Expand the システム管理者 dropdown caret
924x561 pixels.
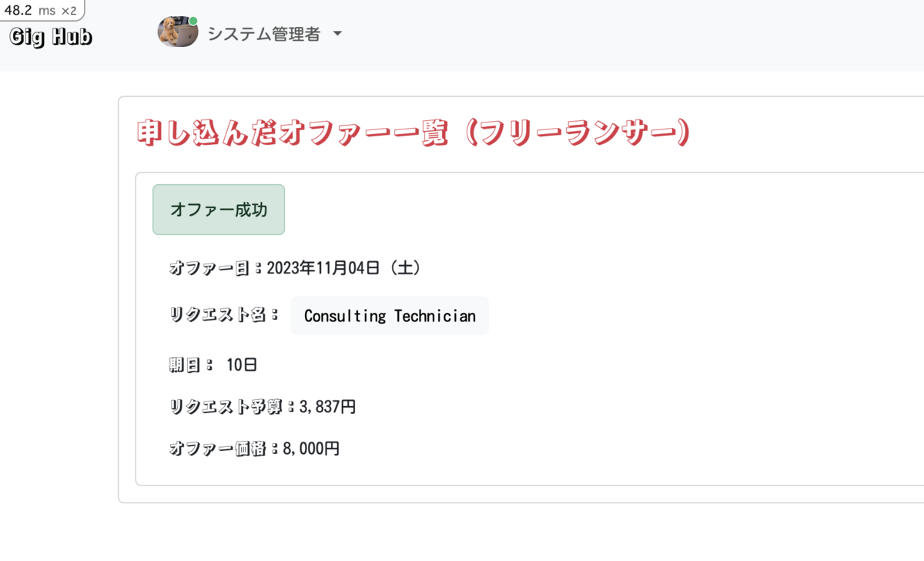coord(336,35)
